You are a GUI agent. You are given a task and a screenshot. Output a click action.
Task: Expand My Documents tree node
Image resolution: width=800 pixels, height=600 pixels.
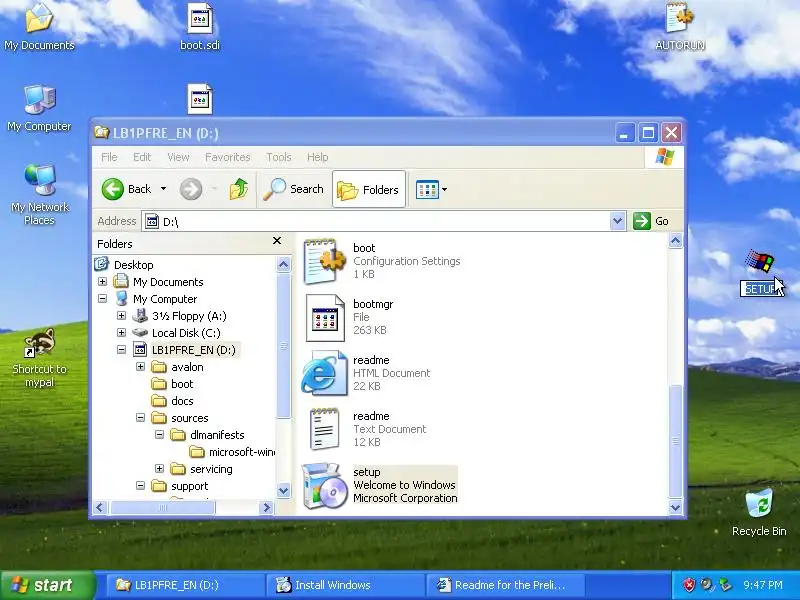102,282
